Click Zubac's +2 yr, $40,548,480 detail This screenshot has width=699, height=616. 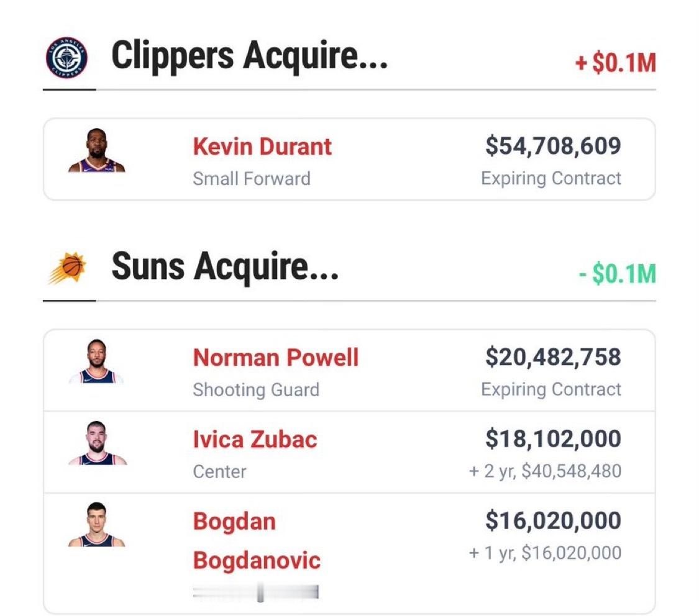[545, 471]
